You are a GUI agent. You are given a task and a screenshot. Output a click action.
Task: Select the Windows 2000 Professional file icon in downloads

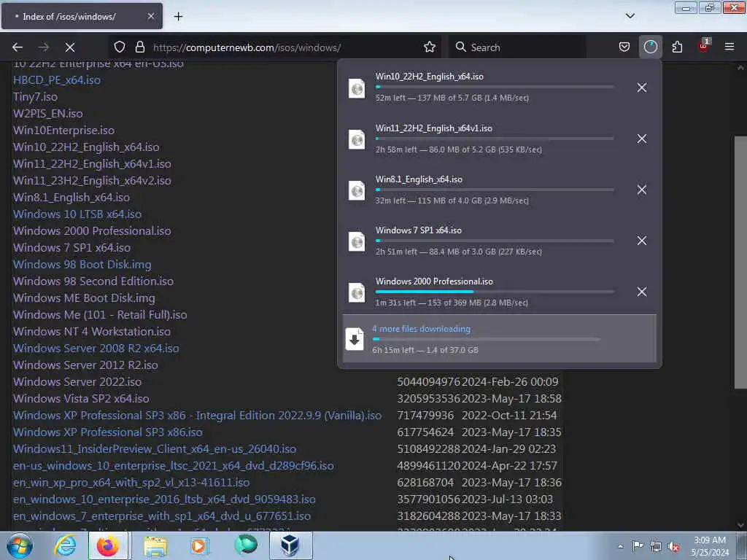(357, 292)
